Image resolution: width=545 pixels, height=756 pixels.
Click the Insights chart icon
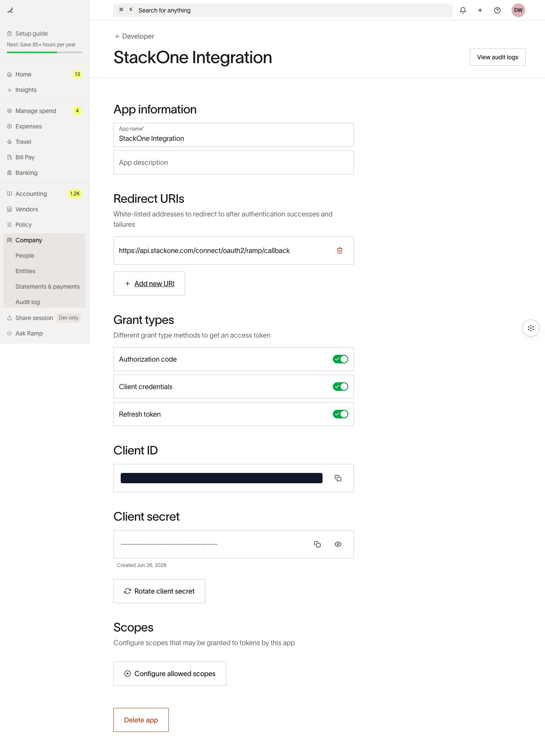9,90
